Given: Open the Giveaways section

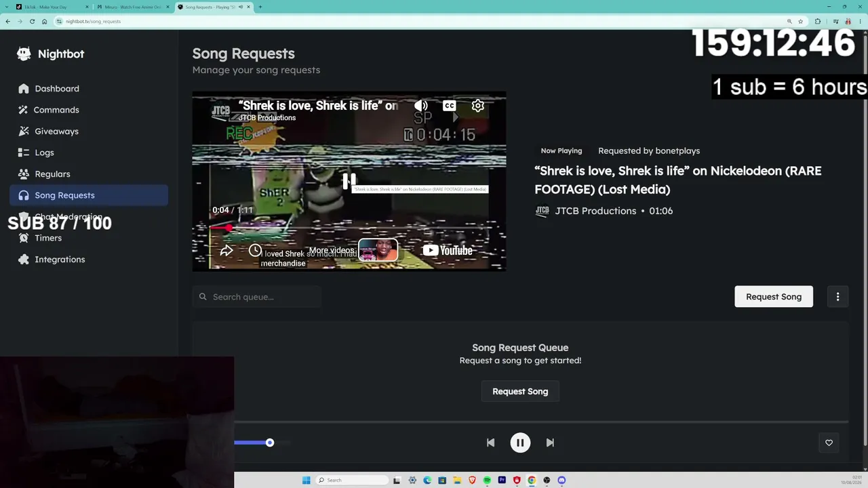Looking at the screenshot, I should click(89, 131).
